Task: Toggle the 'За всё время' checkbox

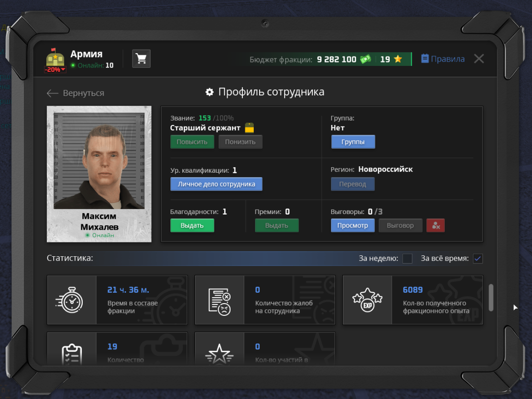Action: 477,258
